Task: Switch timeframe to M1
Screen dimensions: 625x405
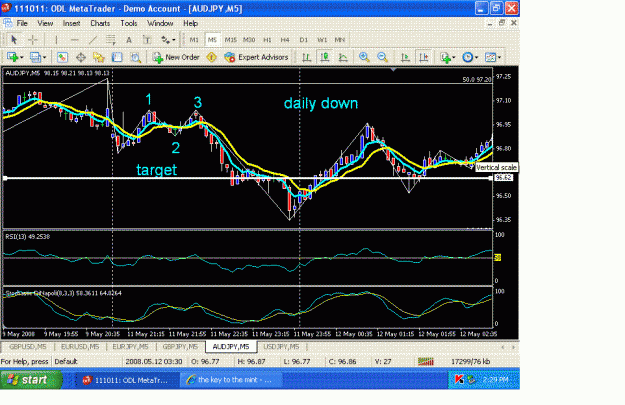Action: (x=194, y=40)
